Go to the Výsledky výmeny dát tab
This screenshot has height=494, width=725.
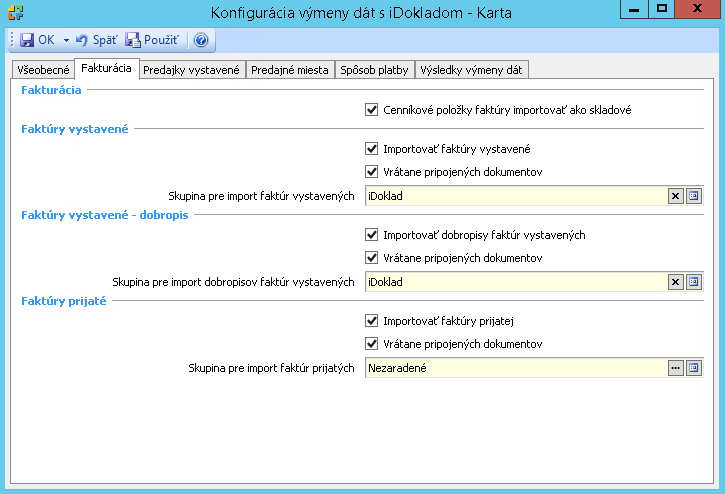[472, 69]
